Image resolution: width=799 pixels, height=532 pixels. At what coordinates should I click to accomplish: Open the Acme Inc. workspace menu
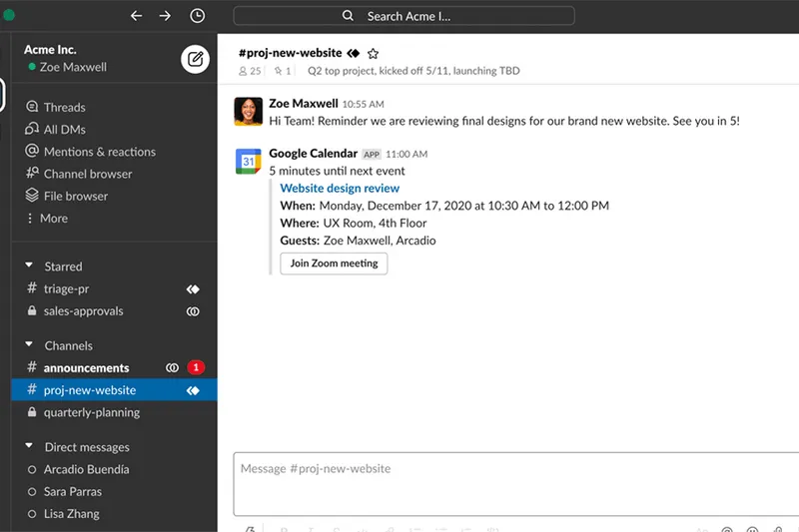click(x=50, y=49)
